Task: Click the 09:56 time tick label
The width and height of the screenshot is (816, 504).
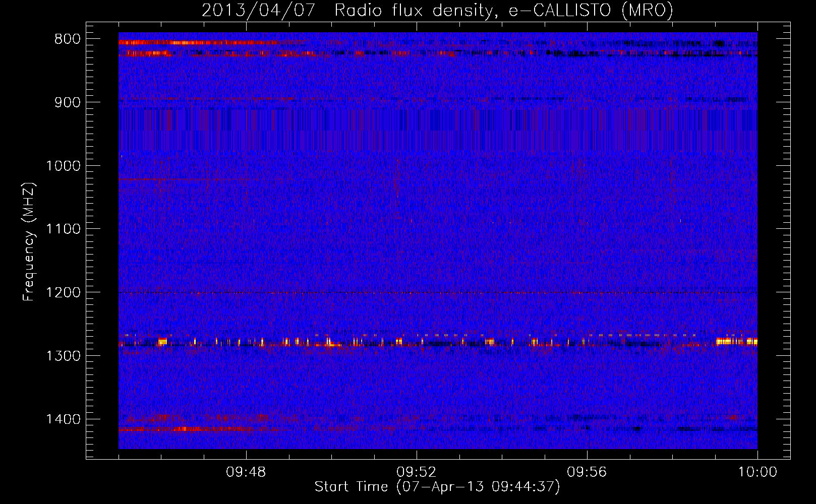Action: click(587, 472)
